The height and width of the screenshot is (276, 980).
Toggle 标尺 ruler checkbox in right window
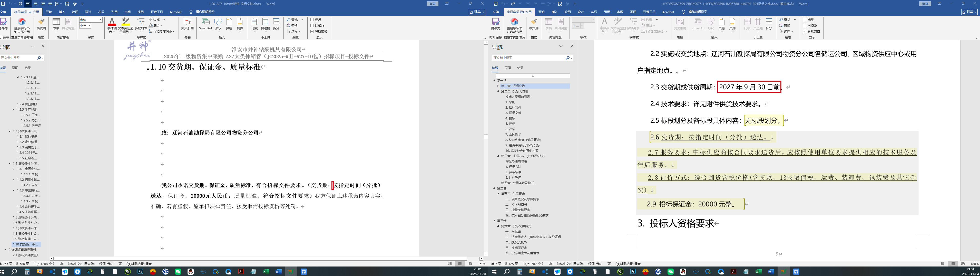tap(805, 20)
